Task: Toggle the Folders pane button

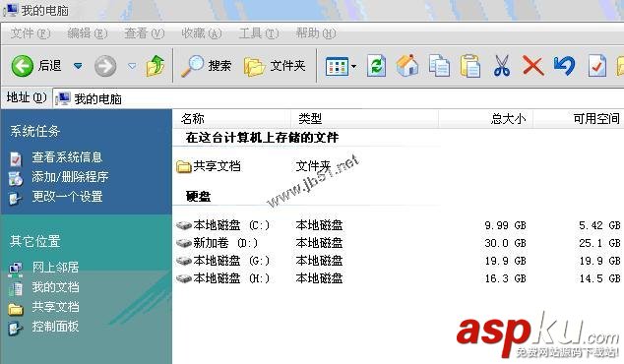Action: 275,66
